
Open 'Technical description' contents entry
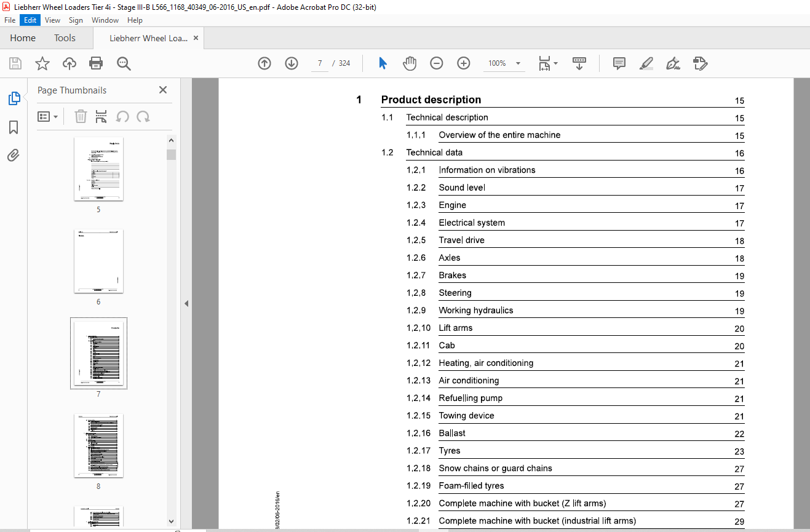447,117
